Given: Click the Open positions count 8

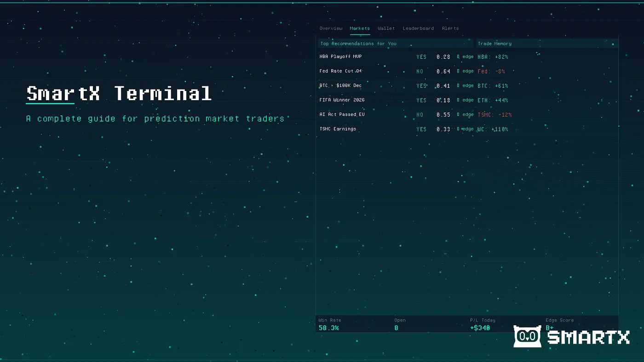Looking at the screenshot, I should 396,328.
